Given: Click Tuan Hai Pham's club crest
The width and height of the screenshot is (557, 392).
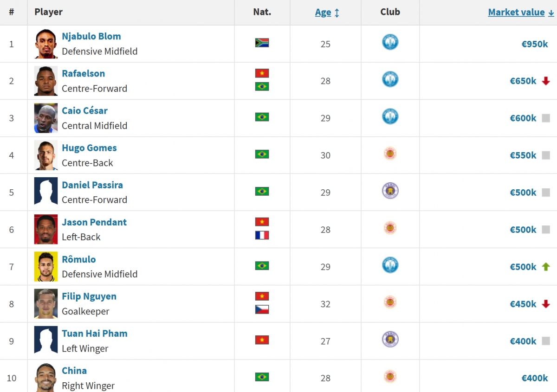Looking at the screenshot, I should click(x=390, y=339).
